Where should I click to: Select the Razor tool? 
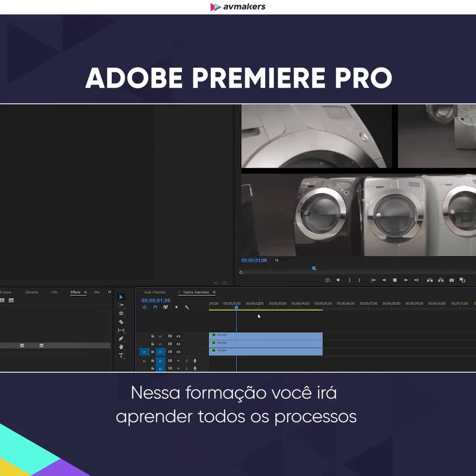click(x=121, y=322)
